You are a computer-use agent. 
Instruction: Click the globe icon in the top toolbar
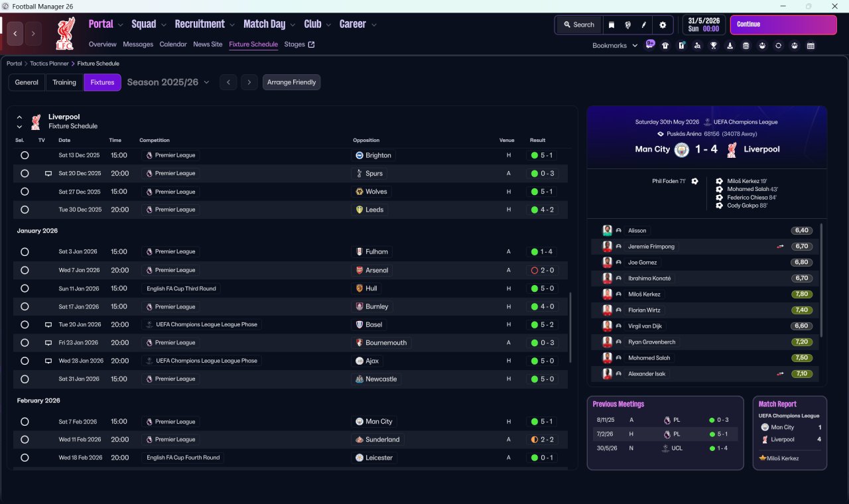pyautogui.click(x=627, y=25)
